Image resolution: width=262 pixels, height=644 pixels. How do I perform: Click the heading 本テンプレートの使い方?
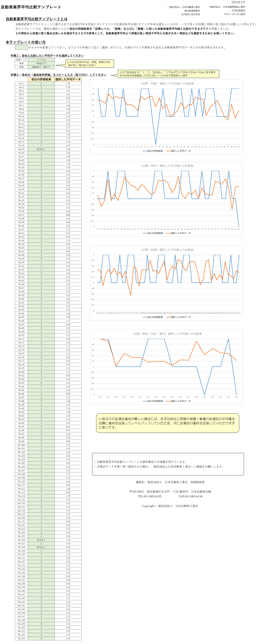coord(26,42)
